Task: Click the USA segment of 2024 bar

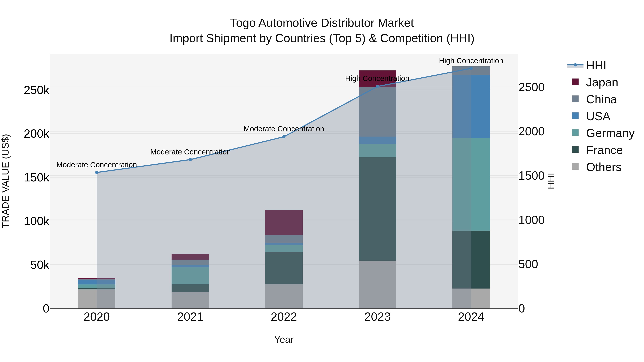Action: point(471,106)
